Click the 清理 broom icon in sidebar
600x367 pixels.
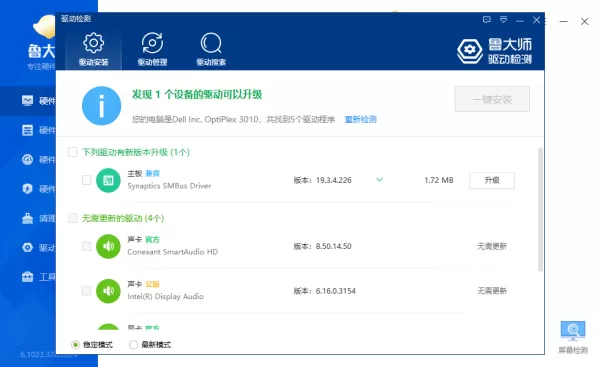coord(27,218)
